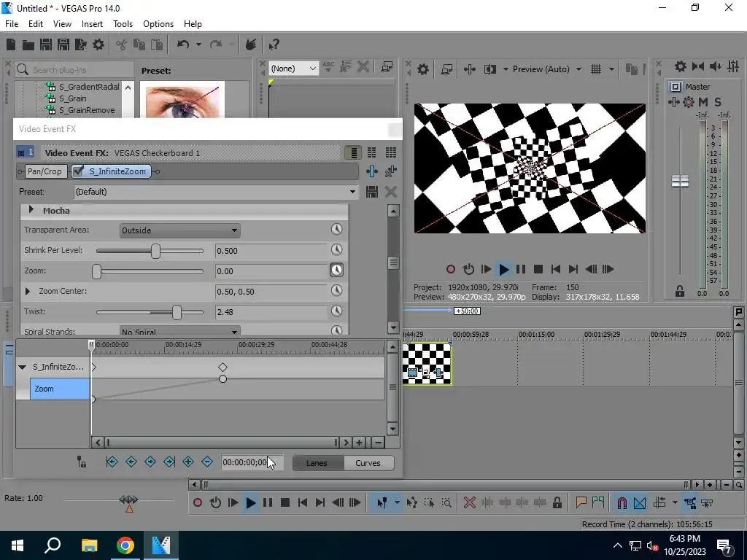Expand the Zoom Center parameter
Viewport: 747px width, 560px height.
point(27,291)
